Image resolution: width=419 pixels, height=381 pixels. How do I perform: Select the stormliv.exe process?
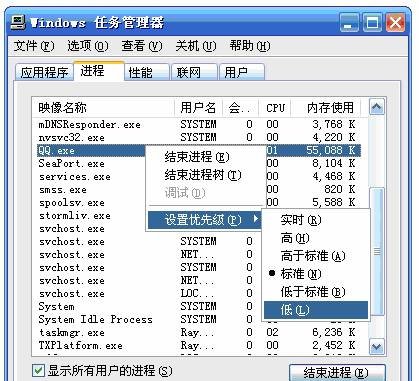[x=75, y=215]
